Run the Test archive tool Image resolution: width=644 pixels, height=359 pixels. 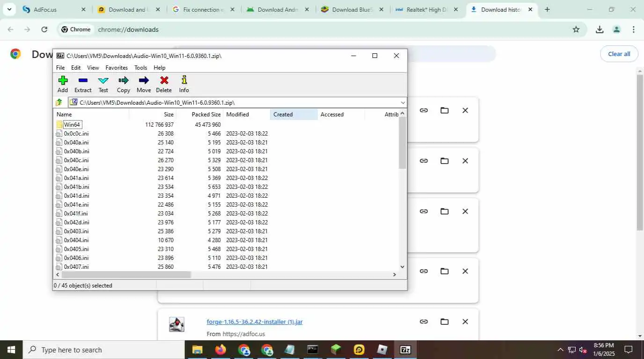103,84
